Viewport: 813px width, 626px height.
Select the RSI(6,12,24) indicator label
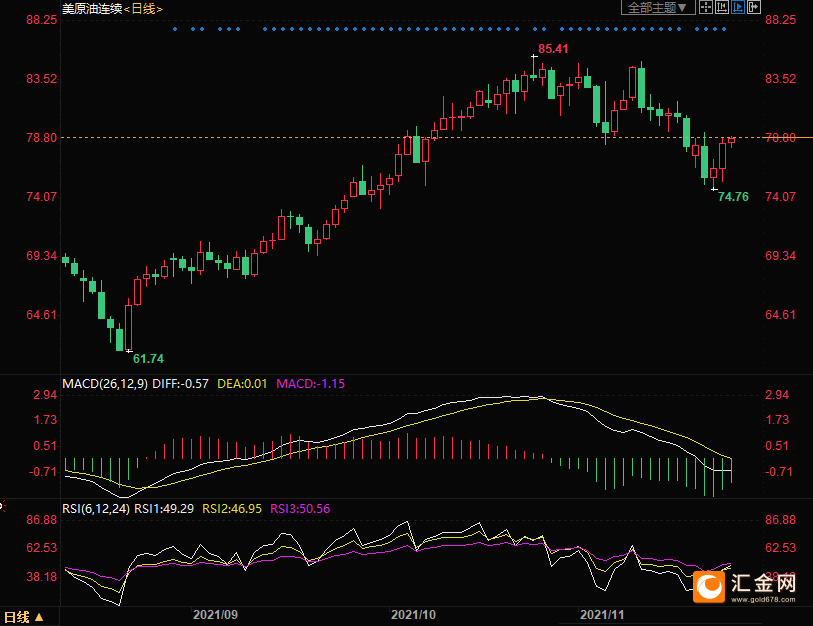click(x=96, y=508)
